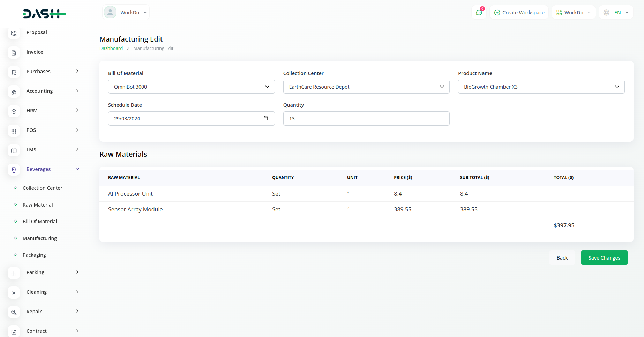Open the Collection Center dropdown
Screen dimensions: 644x337
point(366,87)
